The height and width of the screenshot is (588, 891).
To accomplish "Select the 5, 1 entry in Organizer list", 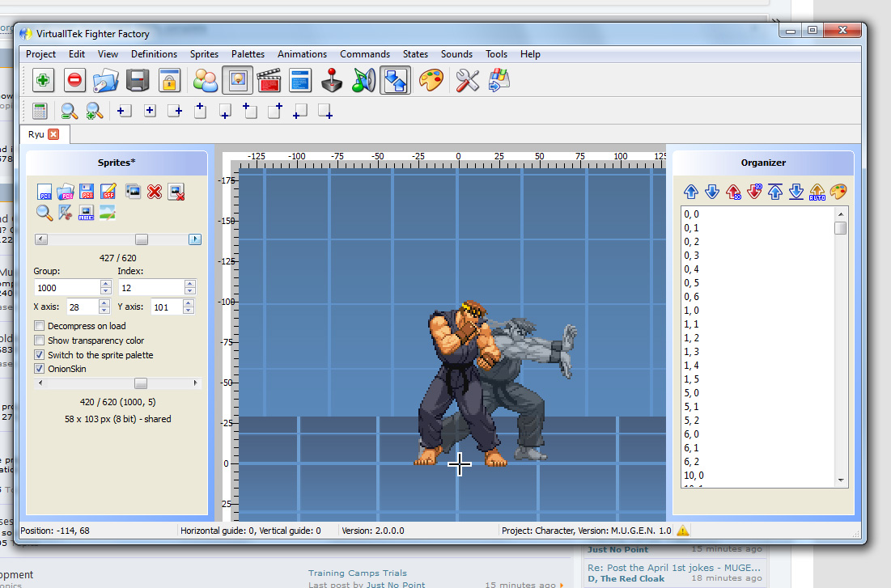I will [x=758, y=407].
